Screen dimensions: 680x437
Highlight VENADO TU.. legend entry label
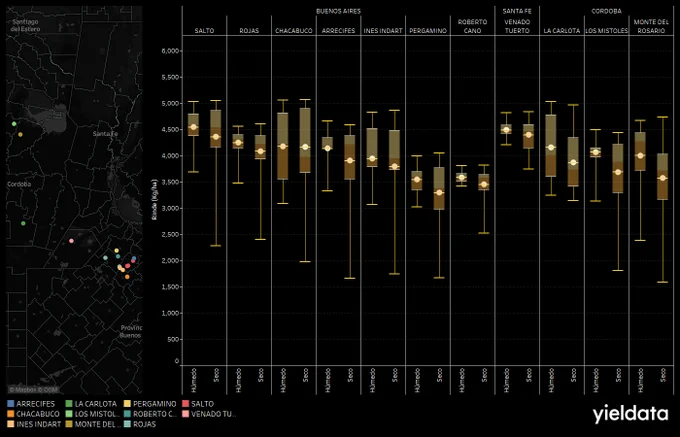click(x=213, y=414)
